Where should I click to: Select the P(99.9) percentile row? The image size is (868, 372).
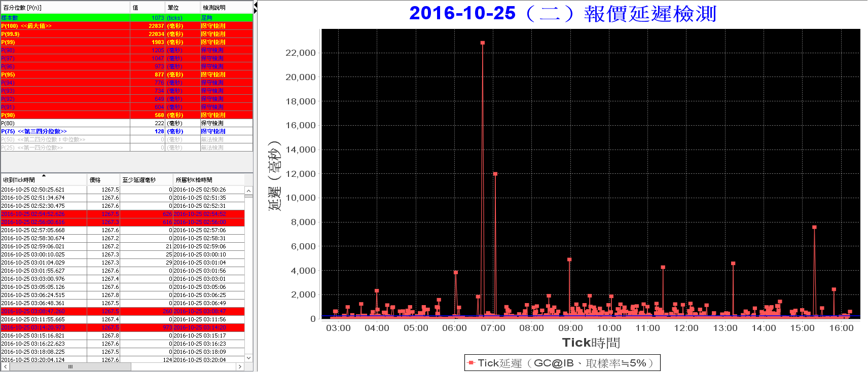(x=127, y=34)
